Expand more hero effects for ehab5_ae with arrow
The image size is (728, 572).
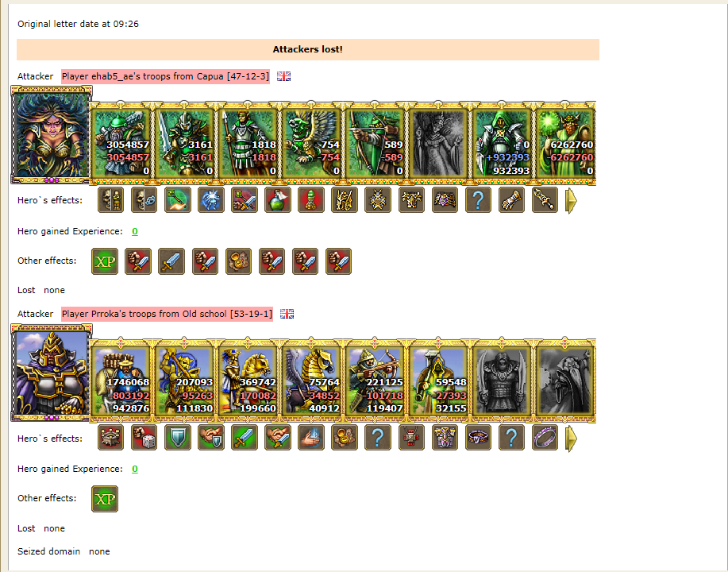tap(572, 201)
